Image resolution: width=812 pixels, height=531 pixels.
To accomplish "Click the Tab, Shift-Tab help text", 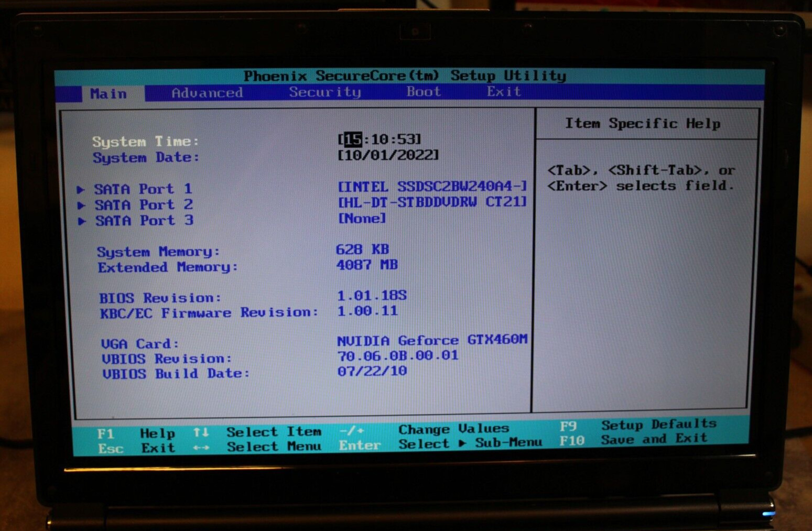I will (x=641, y=178).
